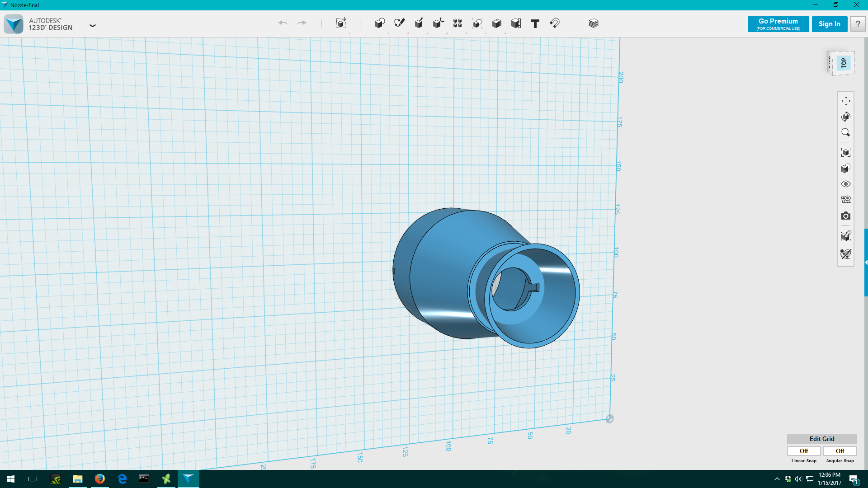Click the Orbit view icon
Screen dimensions: 868x488
pyautogui.click(x=845, y=117)
